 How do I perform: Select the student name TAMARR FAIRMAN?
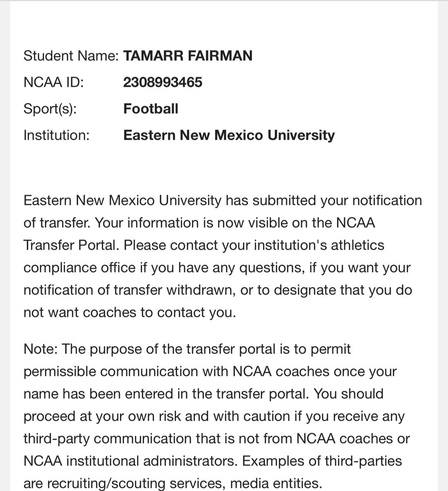pos(188,56)
